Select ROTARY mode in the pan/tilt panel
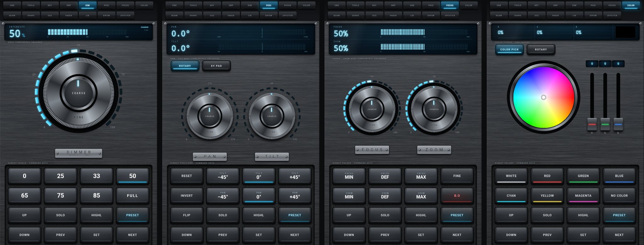Image resolution: width=644 pixels, height=245 pixels. click(x=185, y=66)
